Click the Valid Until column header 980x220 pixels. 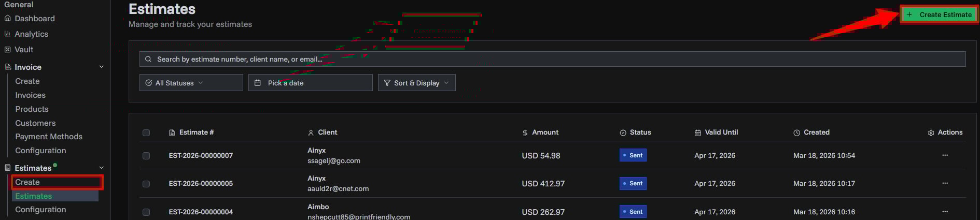716,133
